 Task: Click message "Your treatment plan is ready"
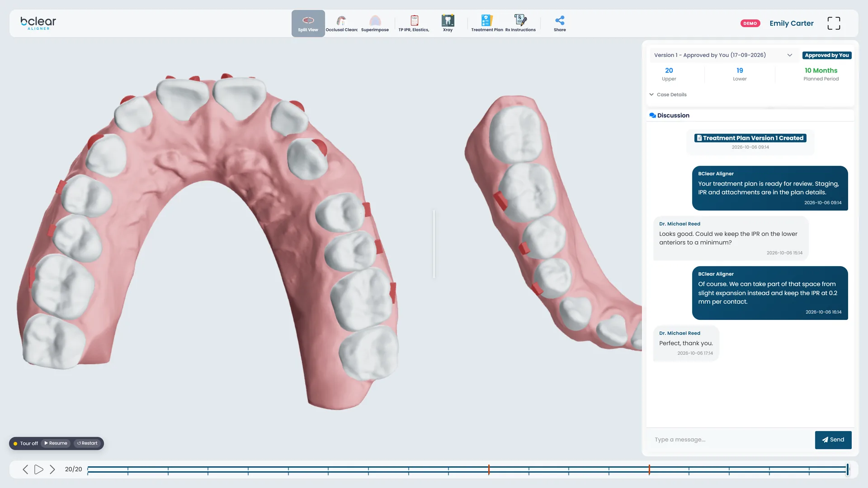coord(770,188)
